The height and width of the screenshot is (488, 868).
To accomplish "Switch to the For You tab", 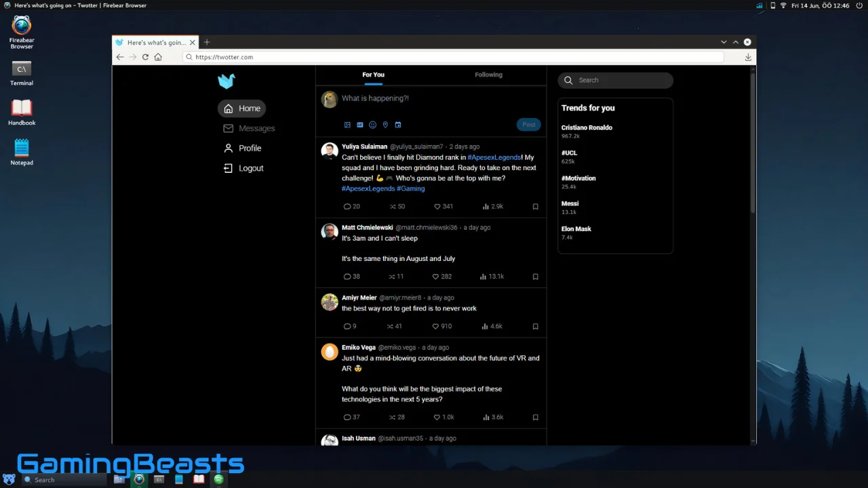I will (373, 75).
